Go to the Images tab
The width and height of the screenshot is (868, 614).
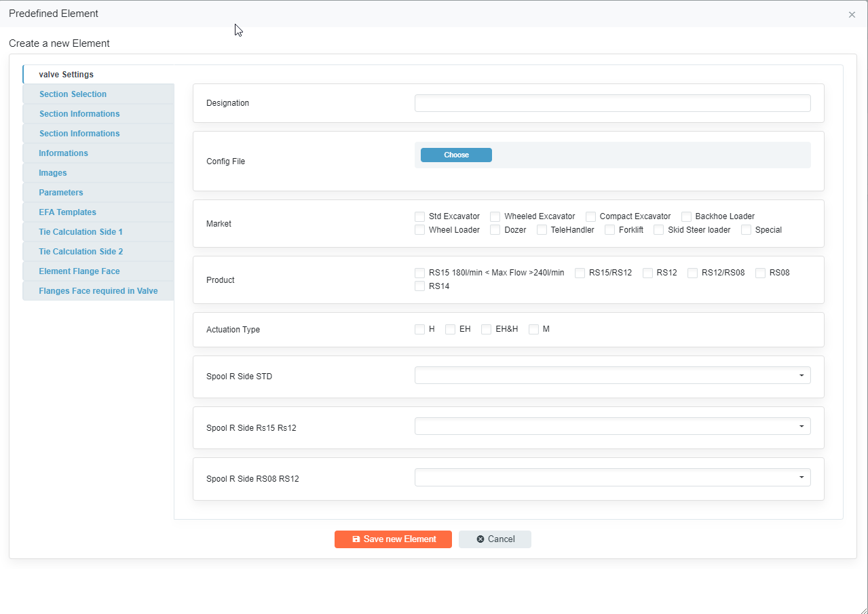pyautogui.click(x=98, y=173)
